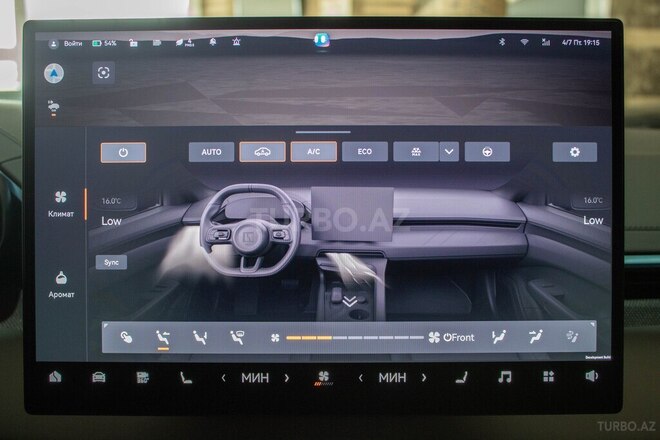Set fan speed on segmented slider
This screenshot has height=440, width=660.
click(x=355, y=338)
